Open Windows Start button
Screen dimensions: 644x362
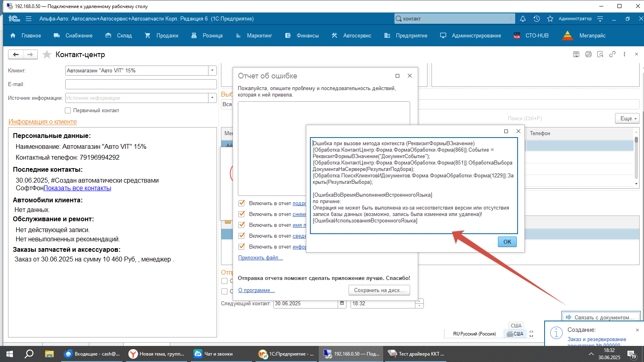coord(10,354)
